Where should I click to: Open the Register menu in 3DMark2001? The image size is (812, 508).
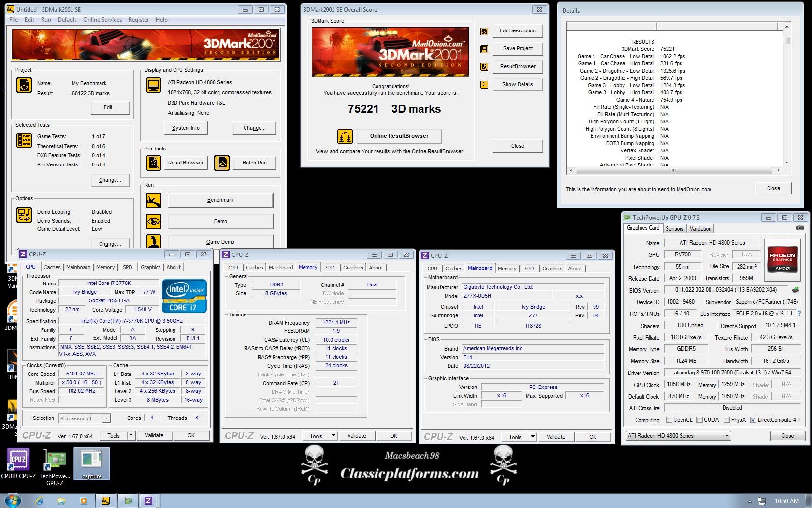pyautogui.click(x=139, y=20)
